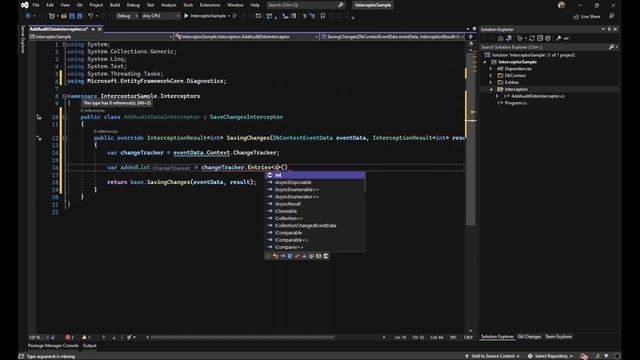Screen dimensions: 640x360
Task: Expand the Entities folder
Action: tap(491, 82)
